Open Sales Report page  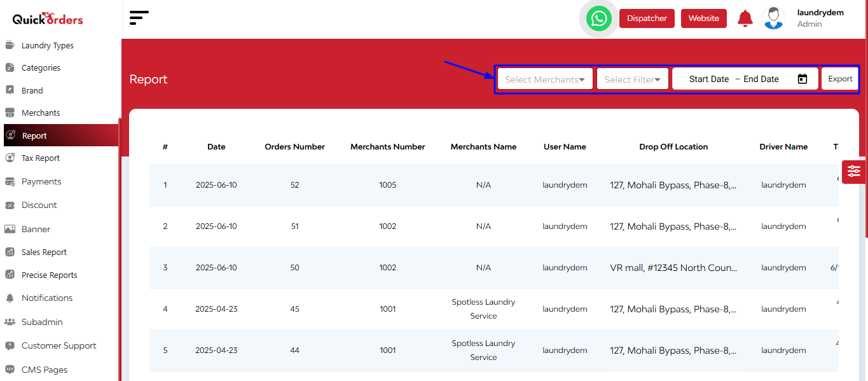44,252
